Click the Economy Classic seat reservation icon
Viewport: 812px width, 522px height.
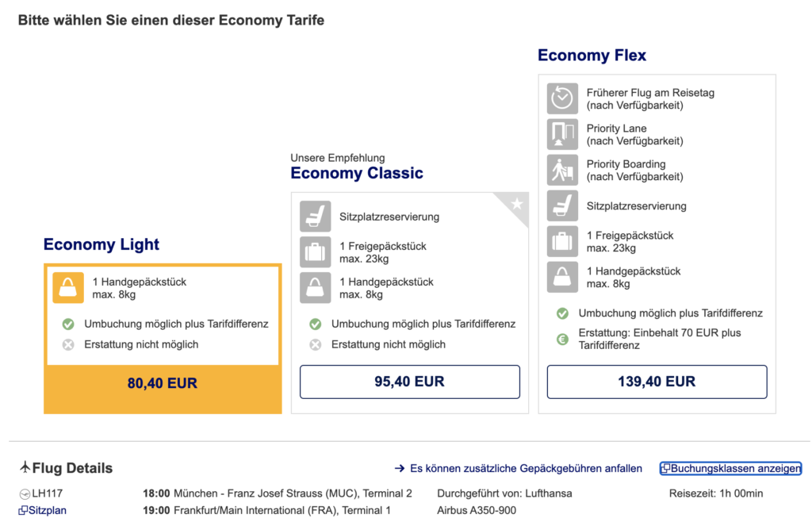click(x=315, y=217)
